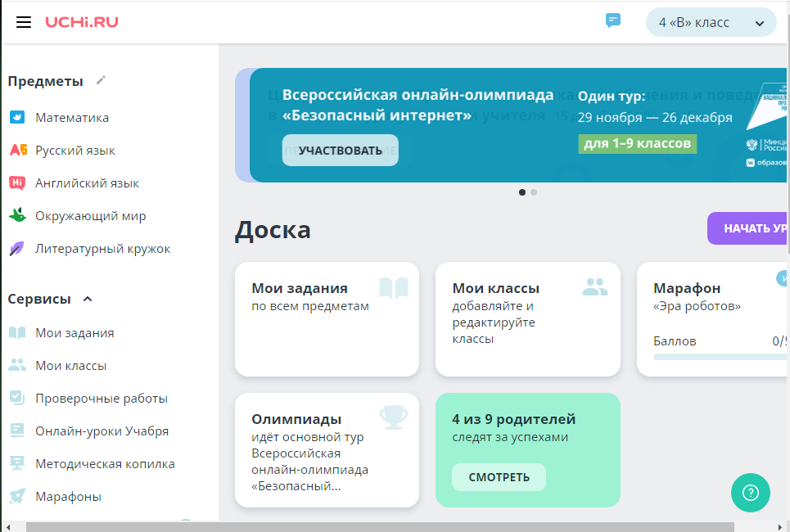Image resolution: width=790 pixels, height=532 pixels.
Task: Open Проверочные работы service
Action: [102, 399]
